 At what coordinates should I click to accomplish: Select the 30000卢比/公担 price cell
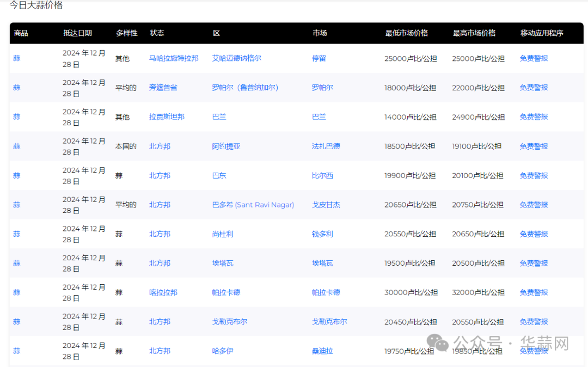pyautogui.click(x=411, y=292)
